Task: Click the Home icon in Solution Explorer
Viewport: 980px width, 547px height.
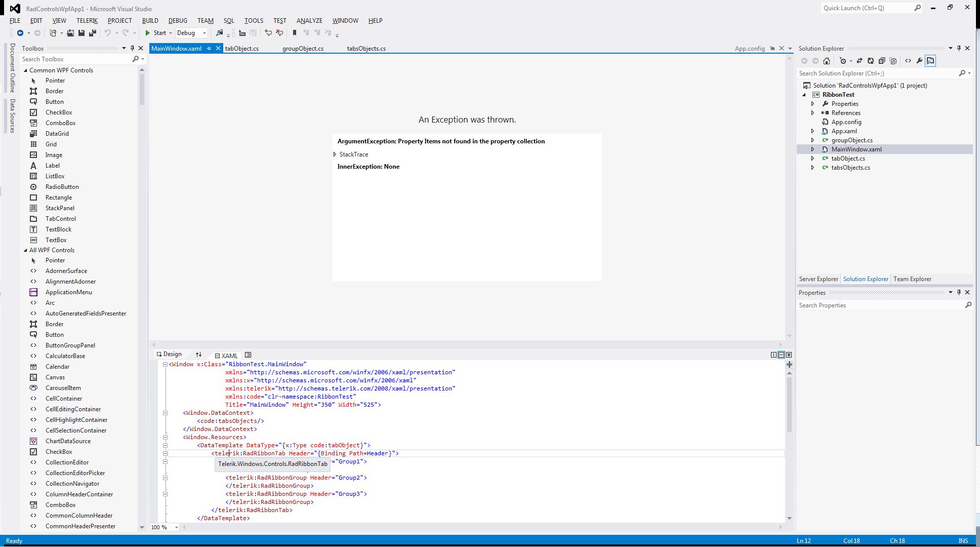Action: [x=827, y=61]
